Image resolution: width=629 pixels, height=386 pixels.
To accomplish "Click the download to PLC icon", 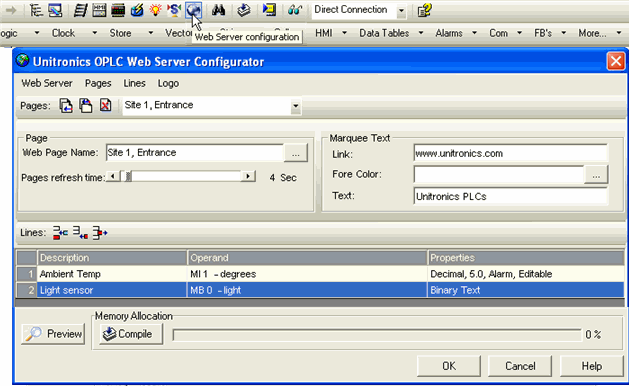I will coord(243,10).
